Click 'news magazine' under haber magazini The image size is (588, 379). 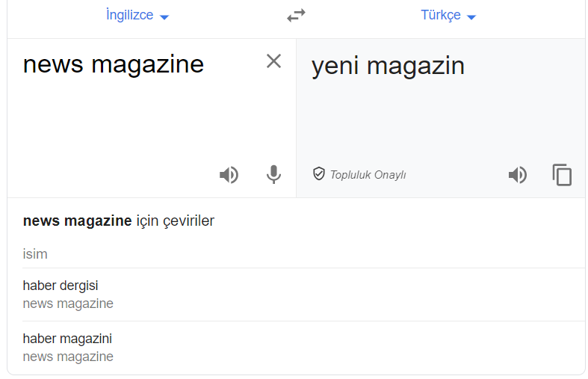[x=68, y=357]
